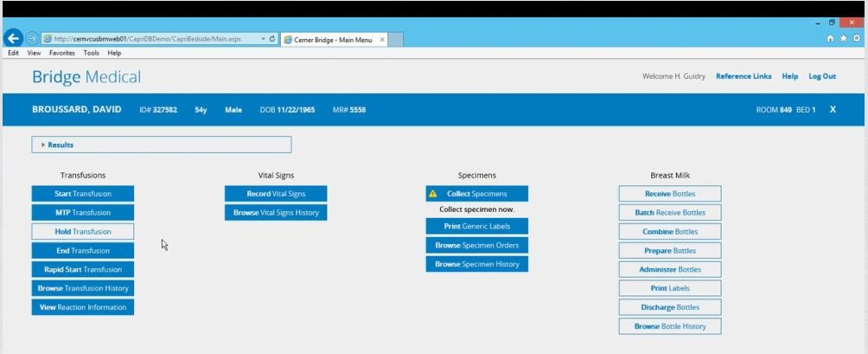Open Browse Transfusion History
868x354 pixels.
pos(82,288)
